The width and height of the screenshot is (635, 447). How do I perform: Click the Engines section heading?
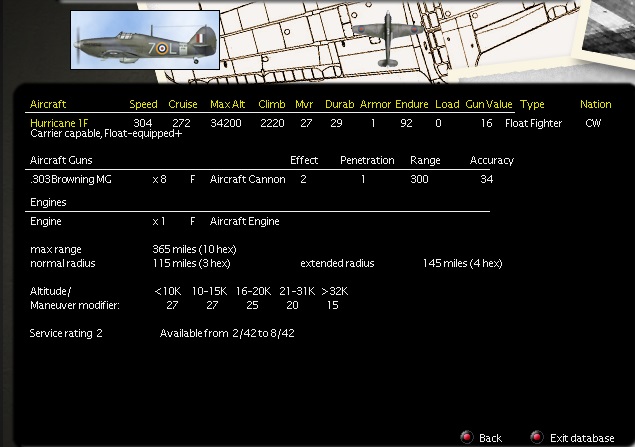point(48,202)
